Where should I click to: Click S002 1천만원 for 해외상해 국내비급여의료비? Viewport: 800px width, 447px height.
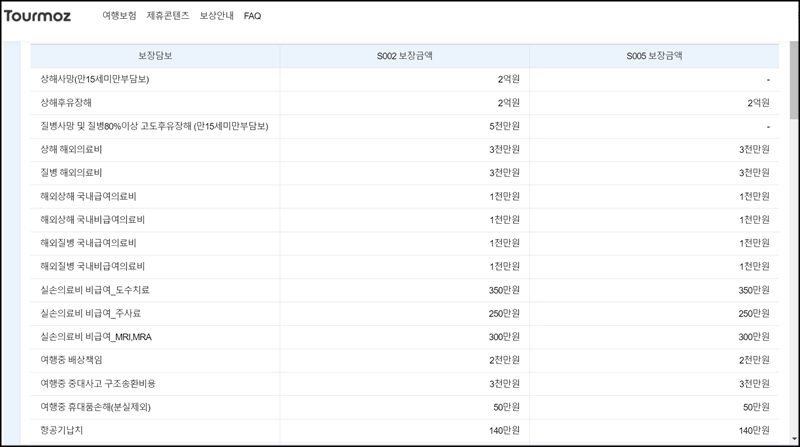[x=504, y=220]
